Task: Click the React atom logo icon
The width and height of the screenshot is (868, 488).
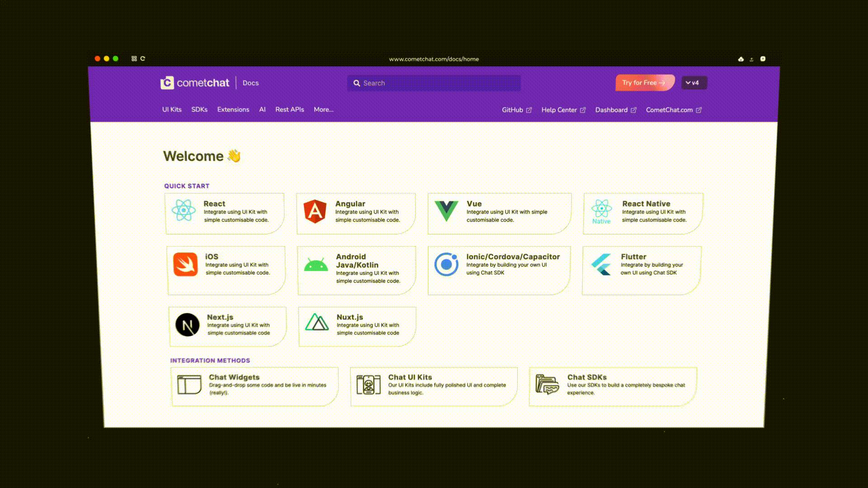Action: tap(184, 211)
